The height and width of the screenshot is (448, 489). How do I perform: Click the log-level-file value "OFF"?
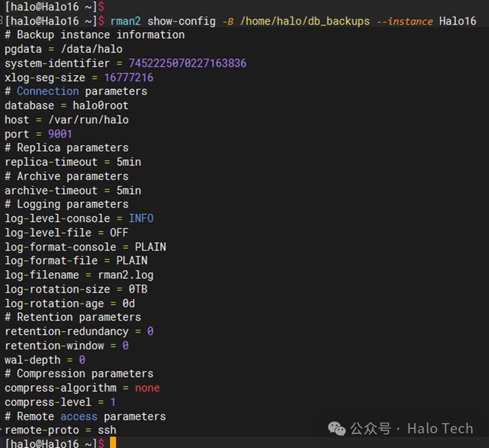[x=119, y=233]
